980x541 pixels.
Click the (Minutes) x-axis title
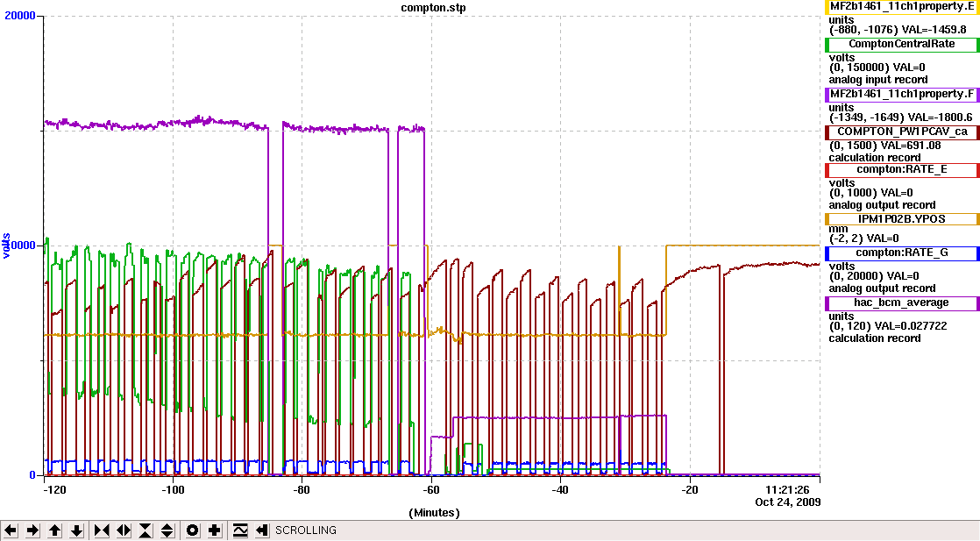coord(435,513)
